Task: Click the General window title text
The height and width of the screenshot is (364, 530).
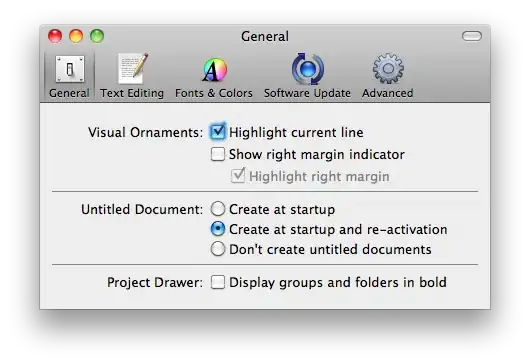Action: [265, 36]
